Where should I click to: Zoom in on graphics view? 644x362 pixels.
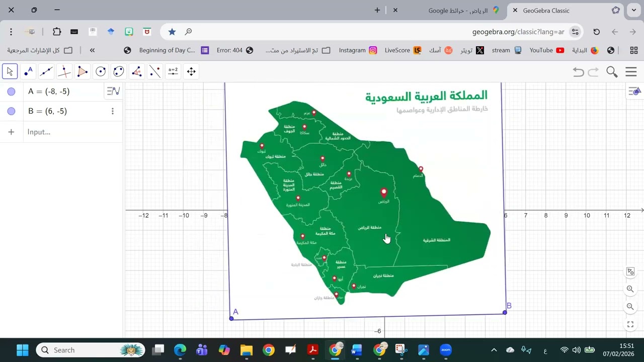(630, 289)
